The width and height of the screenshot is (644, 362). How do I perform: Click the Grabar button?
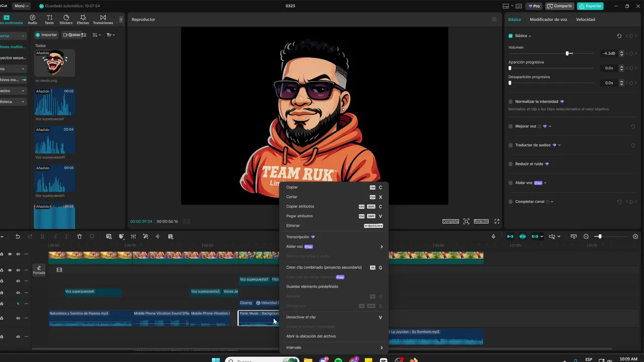tap(71, 35)
